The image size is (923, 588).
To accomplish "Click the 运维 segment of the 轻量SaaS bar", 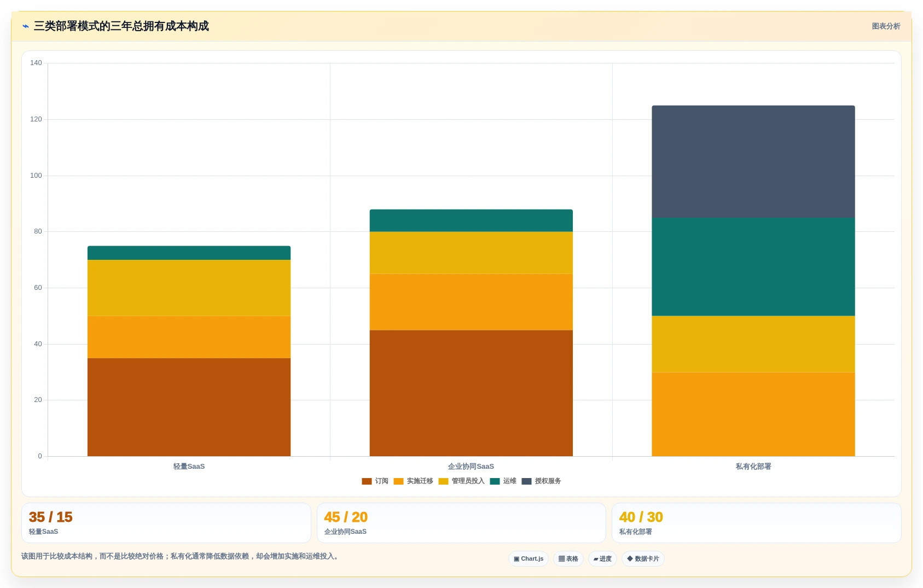I will tap(189, 253).
